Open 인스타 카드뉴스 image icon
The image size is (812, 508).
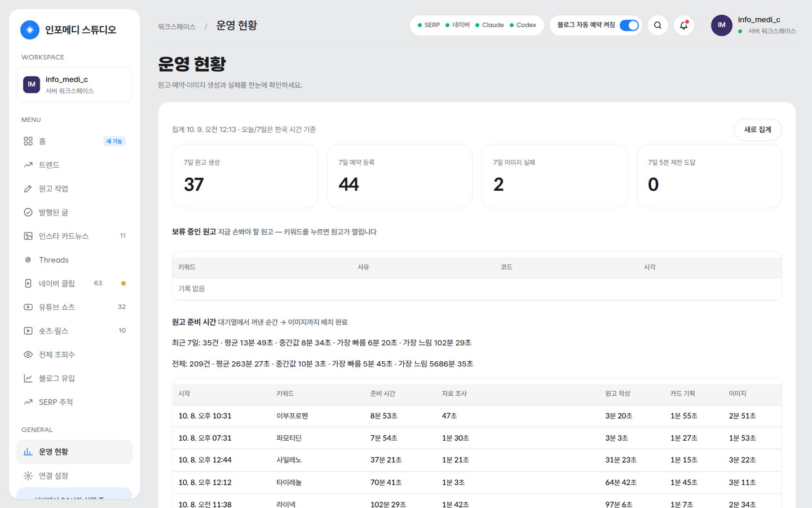(28, 236)
